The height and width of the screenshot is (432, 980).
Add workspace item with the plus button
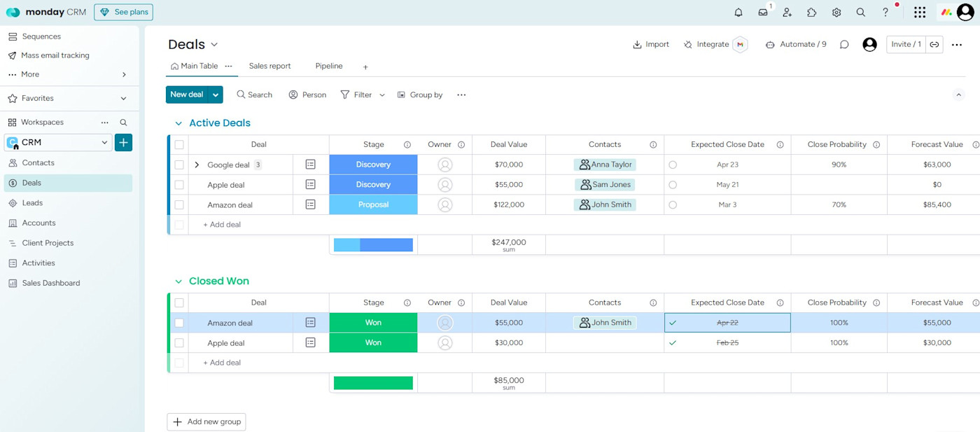[x=123, y=142]
